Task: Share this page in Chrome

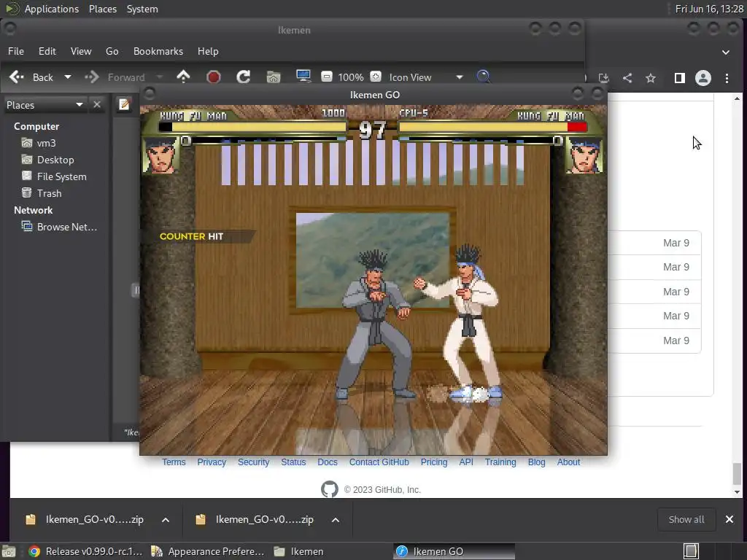Action: (x=627, y=78)
